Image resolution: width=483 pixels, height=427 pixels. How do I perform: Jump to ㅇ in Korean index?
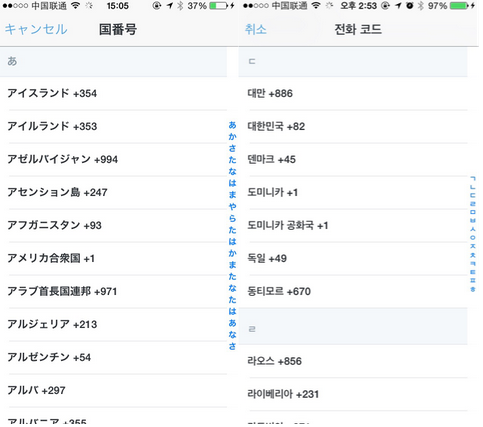point(473,238)
